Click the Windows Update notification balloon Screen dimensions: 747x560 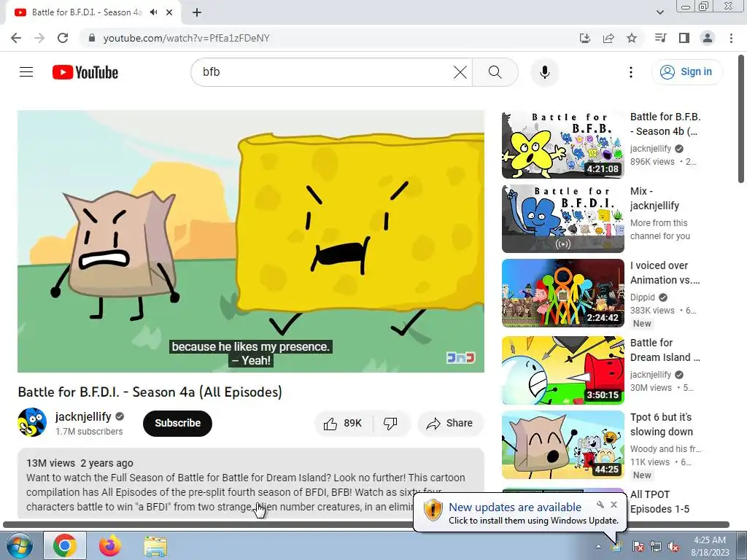click(x=519, y=513)
